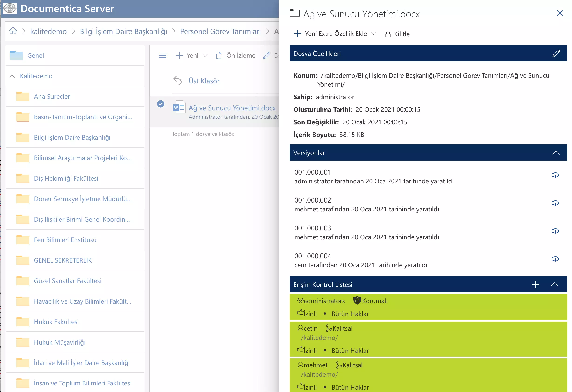Download version 001.000.003

[555, 231]
